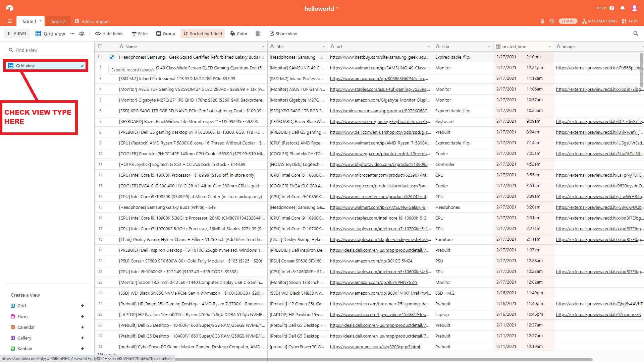Viewport: 644px width, 362px height.
Task: Select the Table 1 tab
Action: tap(29, 21)
